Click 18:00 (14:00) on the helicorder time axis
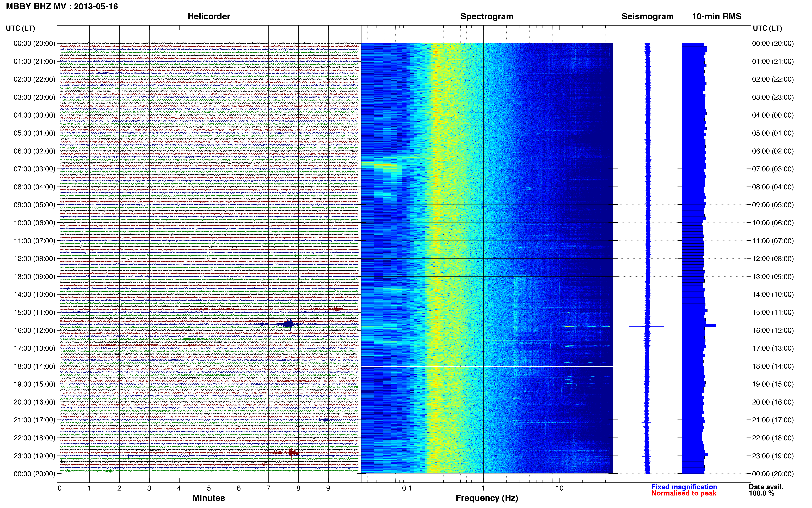 tap(34, 366)
